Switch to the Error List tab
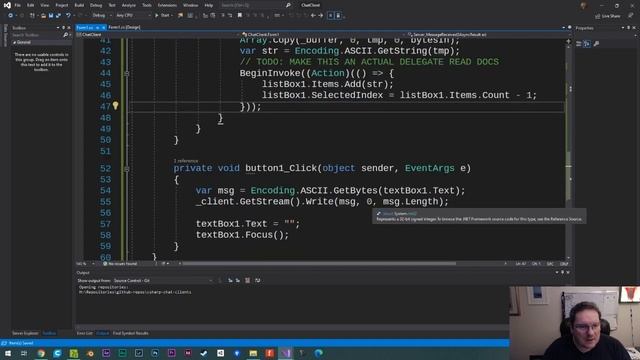This screenshot has height=360, width=640. pos(84,333)
